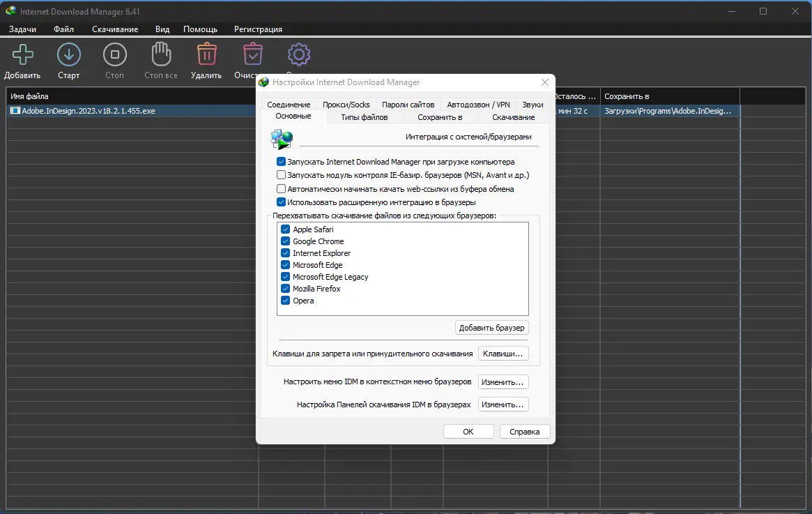Click the remaining time 'мин 32 с' cell

pos(577,111)
